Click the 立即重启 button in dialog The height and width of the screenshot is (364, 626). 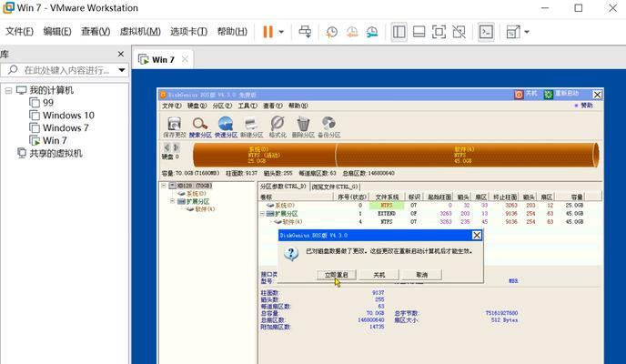tap(336, 275)
